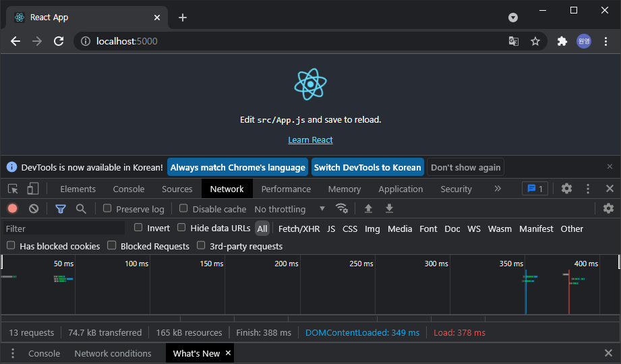
Task: Filter requests by Fetch/XHR
Action: pos(299,229)
